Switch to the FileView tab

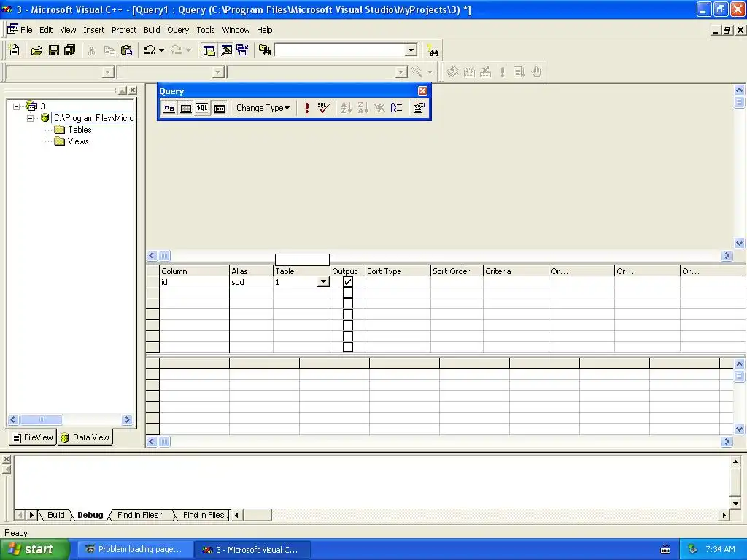[32, 437]
